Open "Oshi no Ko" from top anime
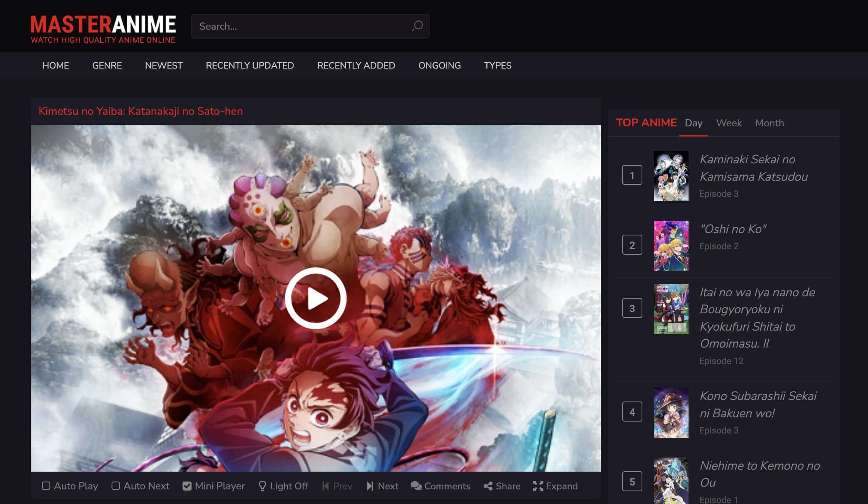This screenshot has height=504, width=868. (733, 229)
